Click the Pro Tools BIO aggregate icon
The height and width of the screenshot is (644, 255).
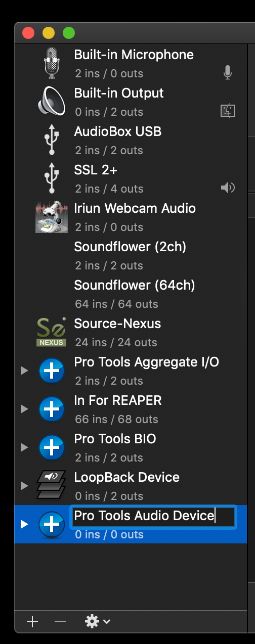click(52, 447)
